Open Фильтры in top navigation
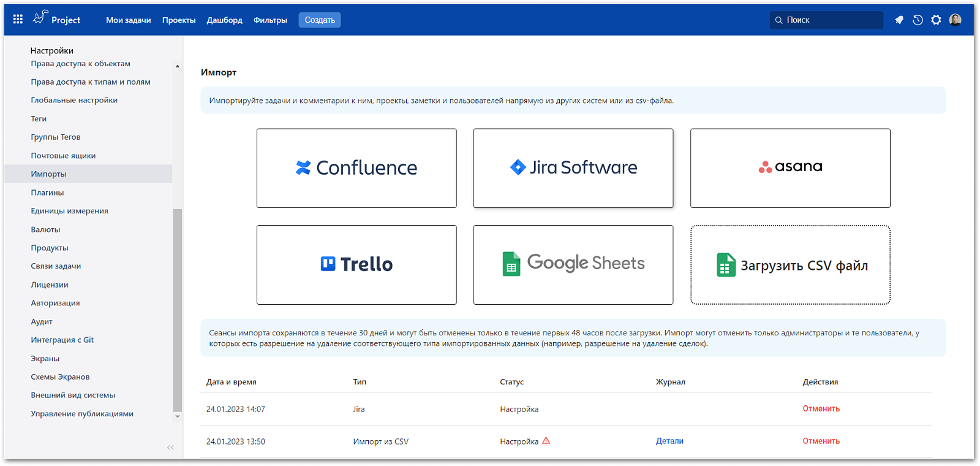 tap(270, 20)
